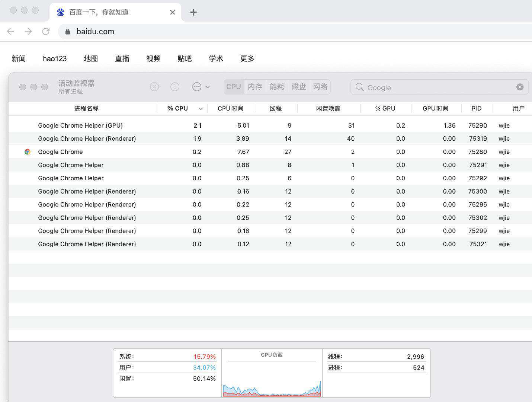Go forward using the browser forward arrow
Screen dimensions: 532x402
coord(28,32)
